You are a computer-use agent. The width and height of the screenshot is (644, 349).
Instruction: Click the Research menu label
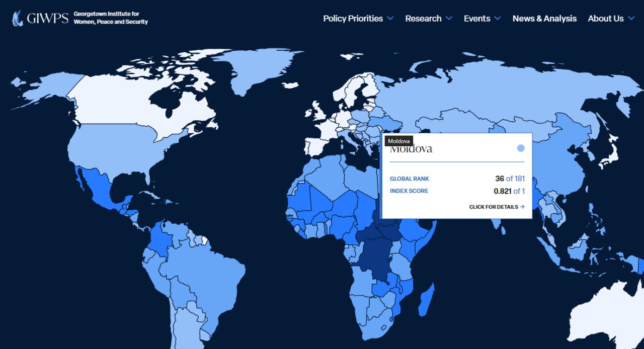(x=423, y=19)
